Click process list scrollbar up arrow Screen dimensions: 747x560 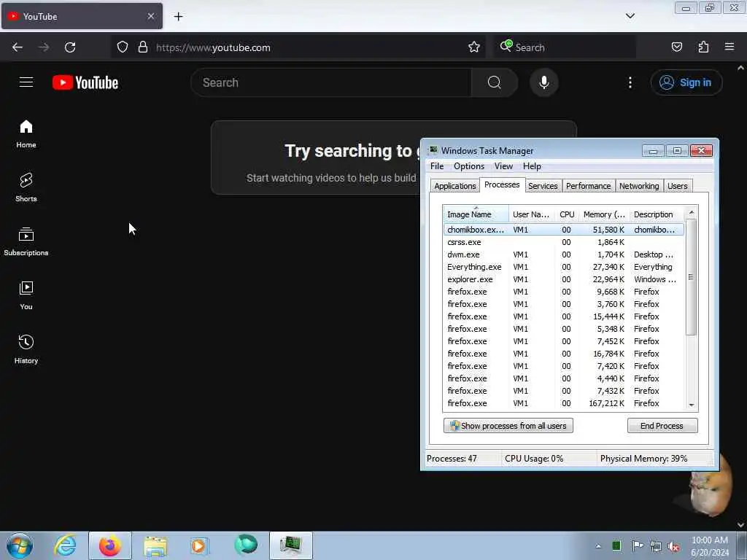point(692,212)
